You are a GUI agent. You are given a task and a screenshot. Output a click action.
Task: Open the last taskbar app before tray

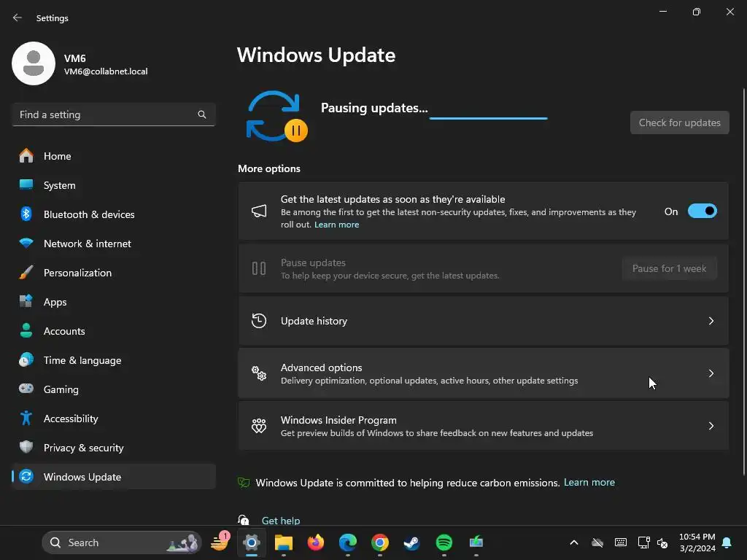[x=476, y=542]
